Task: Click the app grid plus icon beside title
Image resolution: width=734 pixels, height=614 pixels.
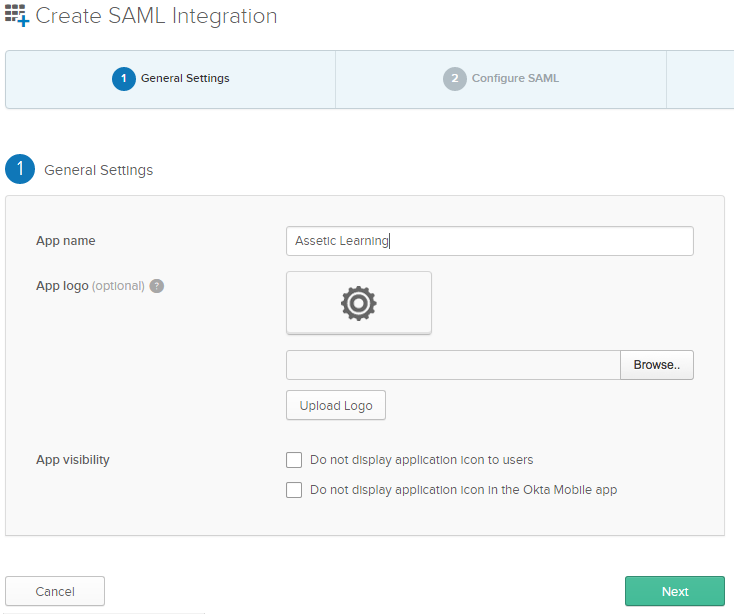Action: tap(17, 15)
